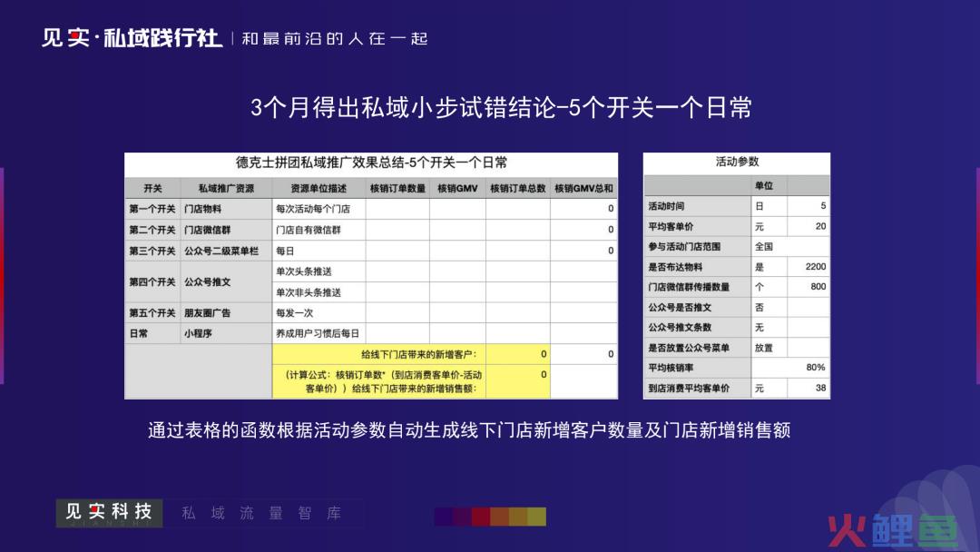
Task: Click the '门店物料' cell
Action: point(226,209)
